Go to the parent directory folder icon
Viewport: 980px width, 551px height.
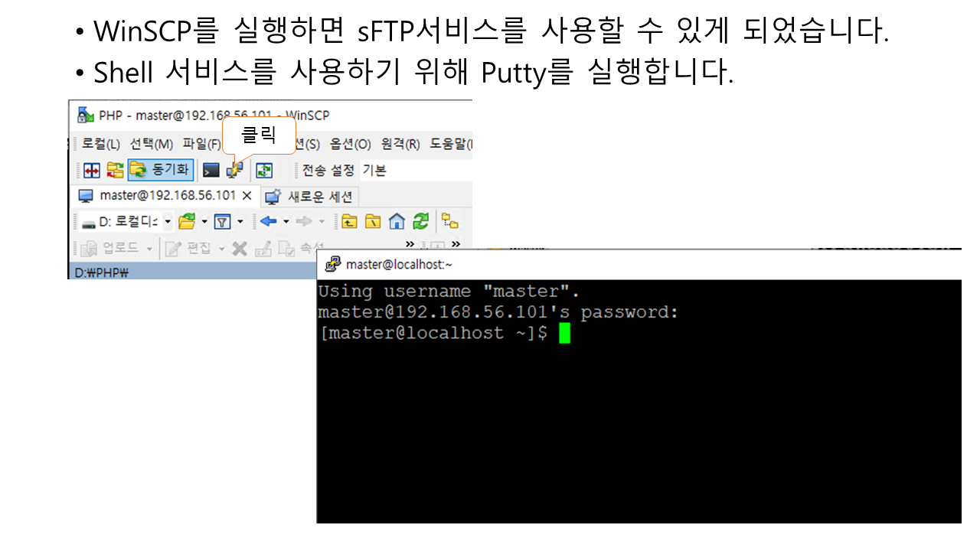(x=349, y=222)
